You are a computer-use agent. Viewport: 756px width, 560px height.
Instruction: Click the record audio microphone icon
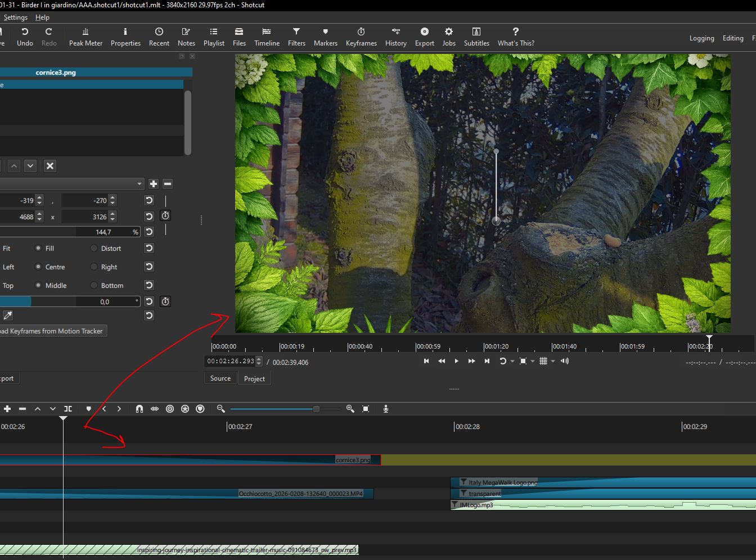(x=386, y=409)
